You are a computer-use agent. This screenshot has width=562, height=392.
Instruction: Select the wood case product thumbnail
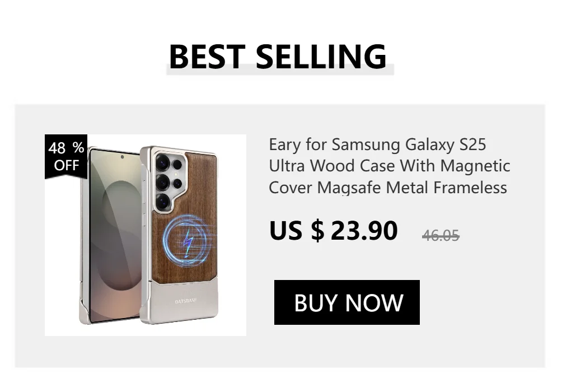pyautogui.click(x=145, y=235)
